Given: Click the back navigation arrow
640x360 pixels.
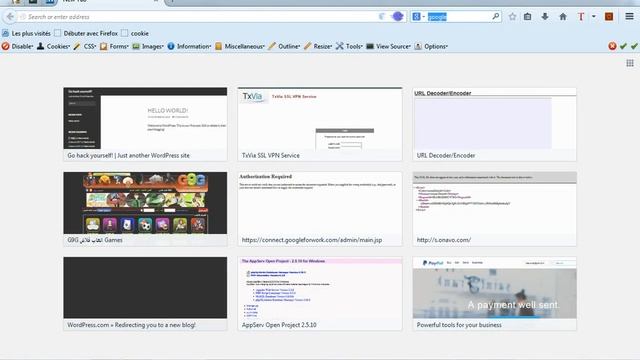Looking at the screenshot, I should [10, 17].
